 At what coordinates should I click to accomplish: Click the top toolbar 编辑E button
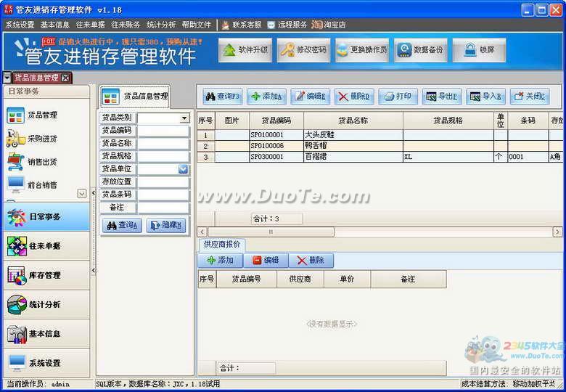(x=310, y=97)
